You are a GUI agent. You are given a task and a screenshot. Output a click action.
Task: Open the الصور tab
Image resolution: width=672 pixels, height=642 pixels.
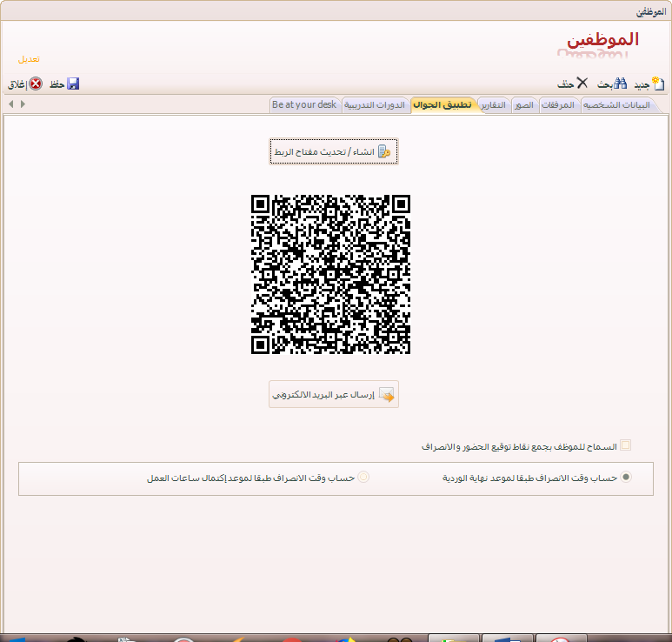tap(524, 105)
